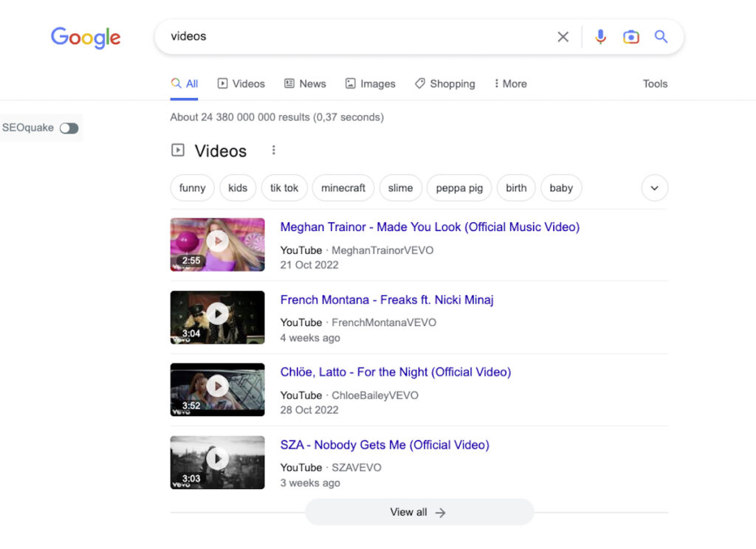
Task: Select the kids filter chip
Action: pyautogui.click(x=238, y=188)
